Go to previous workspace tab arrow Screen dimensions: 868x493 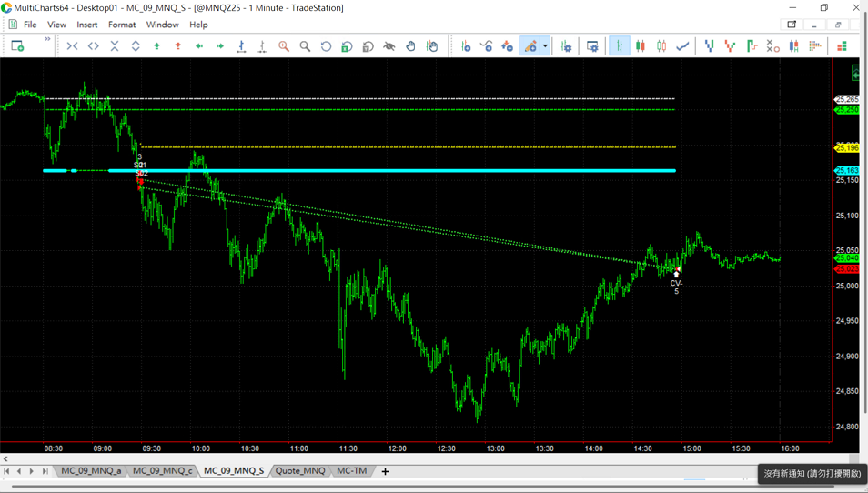point(19,471)
